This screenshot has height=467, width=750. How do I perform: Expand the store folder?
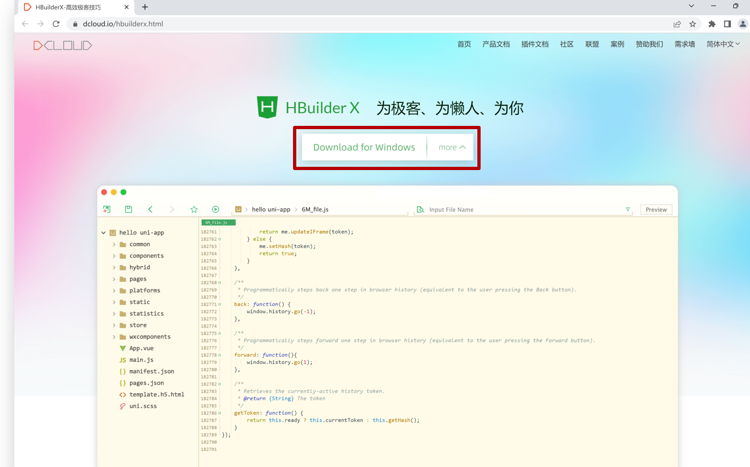(x=114, y=325)
